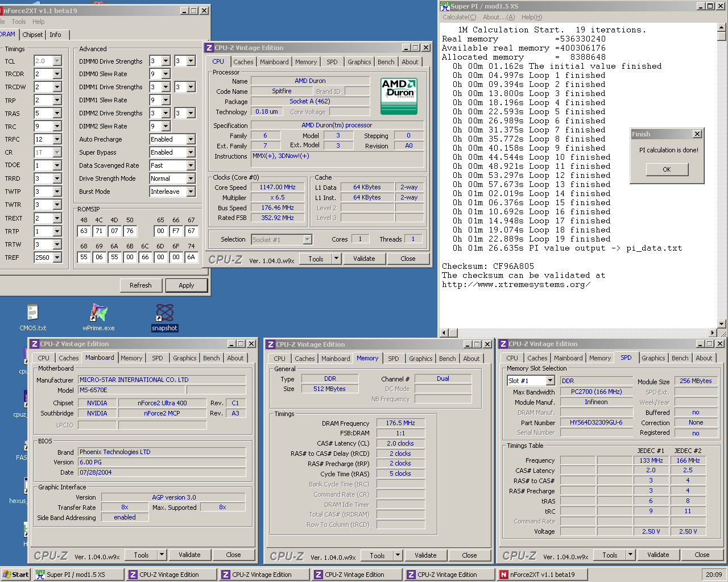Open the Burst Mode Interleave dropdown
The image size is (728, 582).
pyautogui.click(x=191, y=192)
